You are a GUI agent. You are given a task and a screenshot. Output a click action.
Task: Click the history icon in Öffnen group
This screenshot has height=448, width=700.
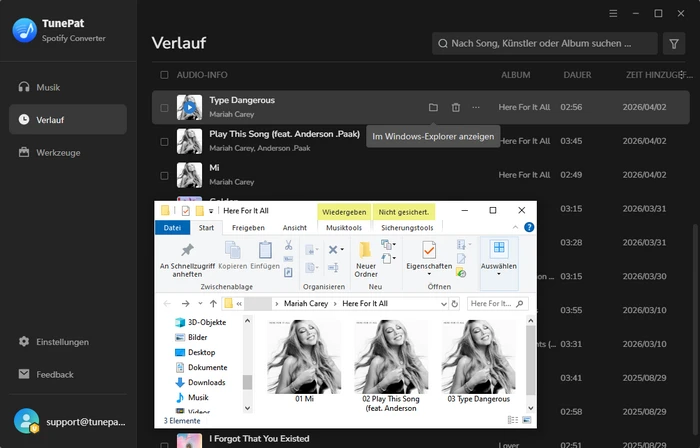pos(461,273)
